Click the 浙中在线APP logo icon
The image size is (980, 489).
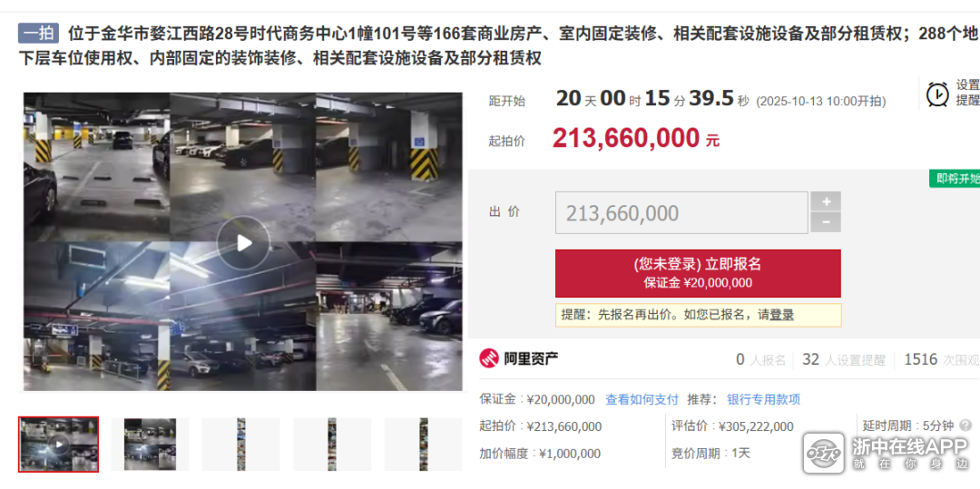(823, 453)
